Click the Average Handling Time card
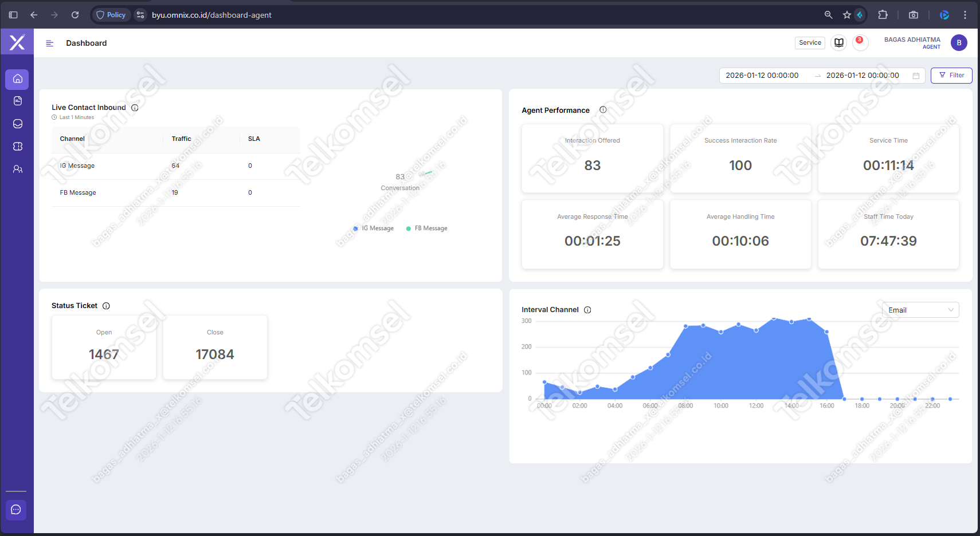Screen dimensions: 980x536 pos(740,234)
